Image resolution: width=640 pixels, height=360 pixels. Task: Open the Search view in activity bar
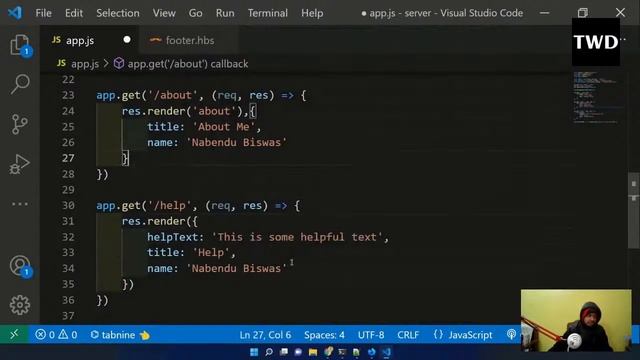pos(20,84)
